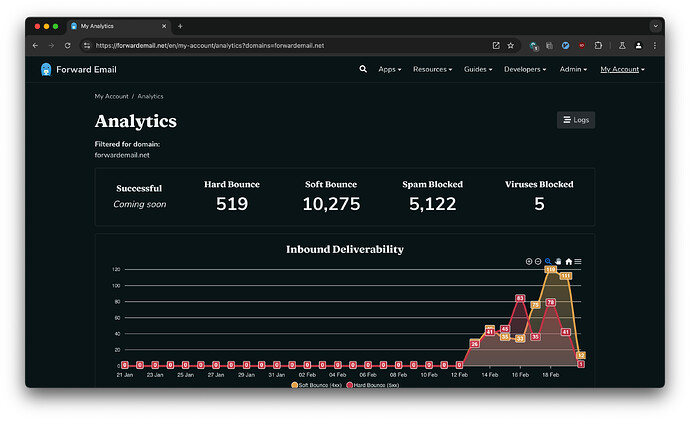The width and height of the screenshot is (690, 421).
Task: Click the Logs button
Action: [x=576, y=120]
